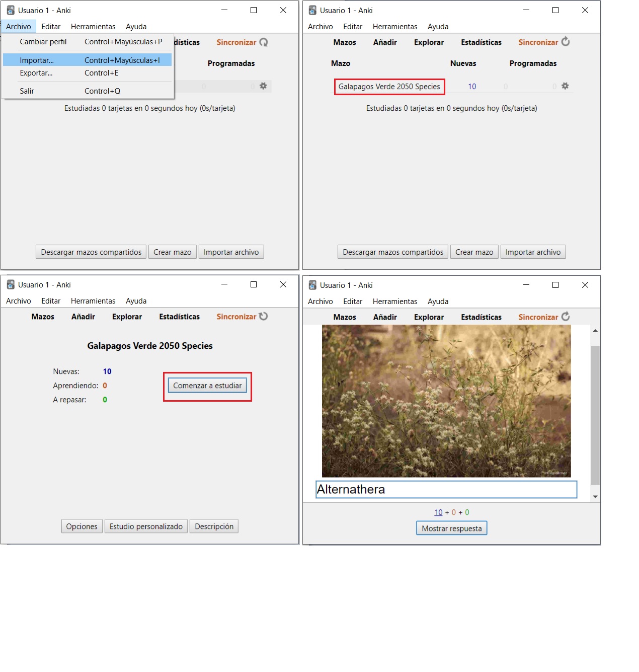Click scrollbar down arrow next to Alternathera field
Viewport: 639px width, 672px height.
(x=595, y=496)
